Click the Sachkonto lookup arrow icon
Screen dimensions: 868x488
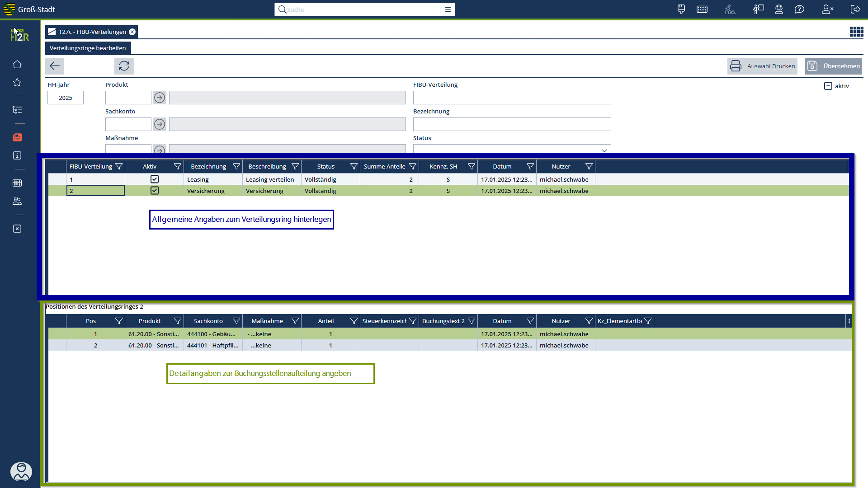160,124
